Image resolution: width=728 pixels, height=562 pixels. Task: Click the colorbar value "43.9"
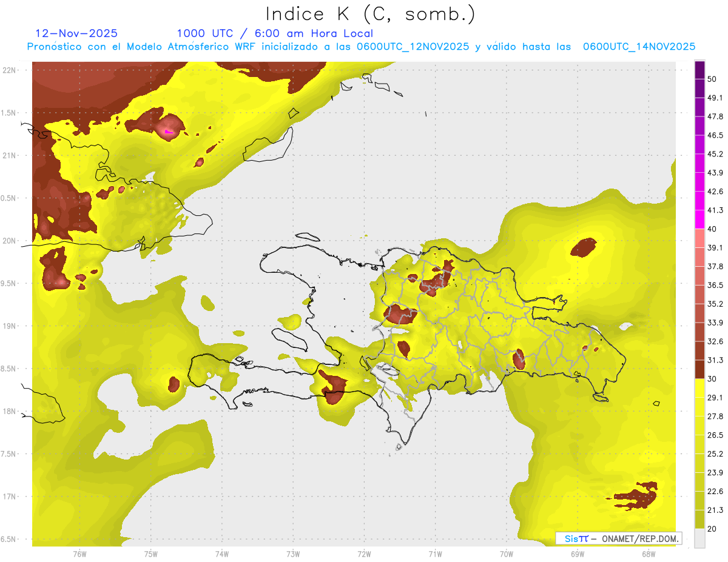715,173
